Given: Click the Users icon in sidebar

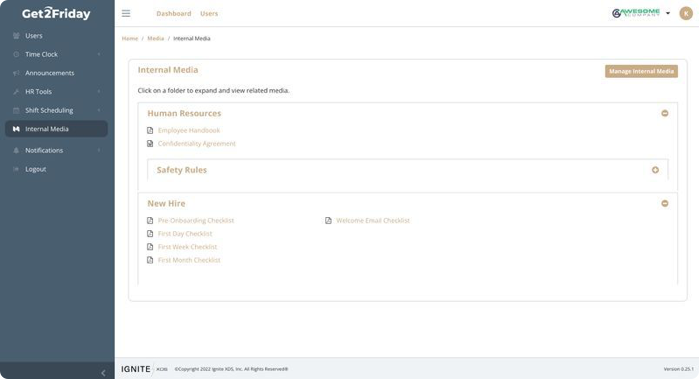Looking at the screenshot, I should [x=16, y=36].
